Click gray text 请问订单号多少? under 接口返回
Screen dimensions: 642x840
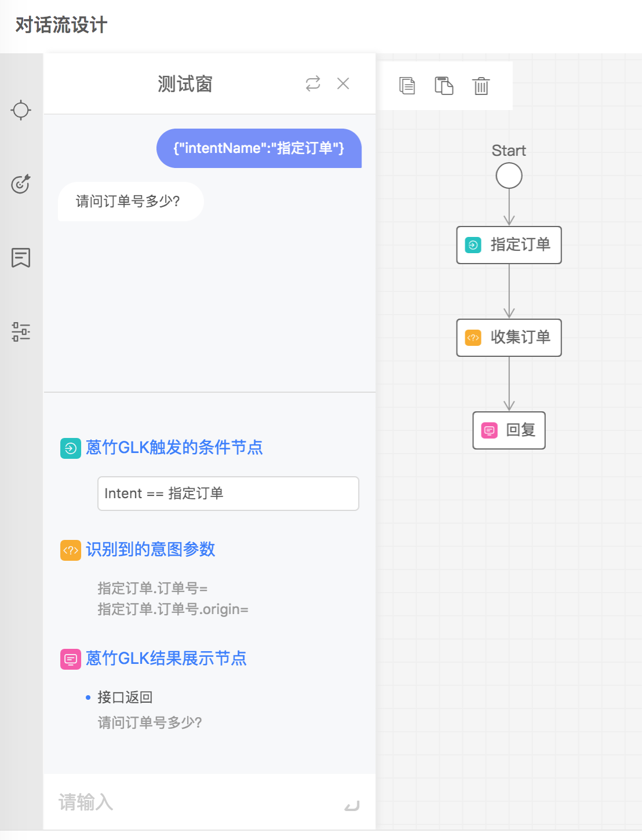pyautogui.click(x=149, y=723)
